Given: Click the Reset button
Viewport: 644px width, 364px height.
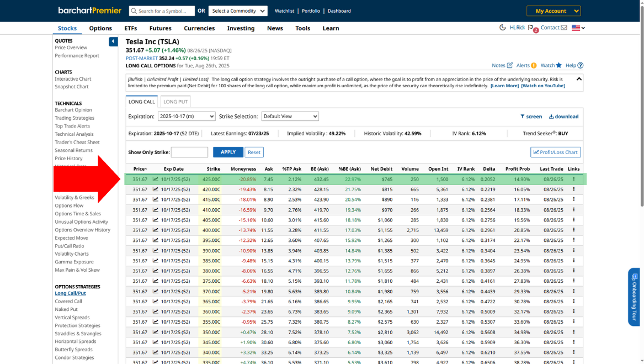Looking at the screenshot, I should pyautogui.click(x=254, y=152).
